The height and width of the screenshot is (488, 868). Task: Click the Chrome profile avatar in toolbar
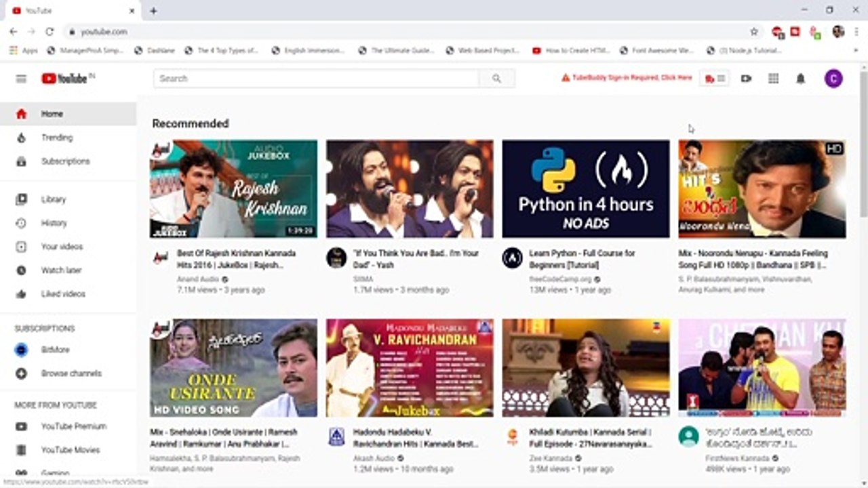pyautogui.click(x=838, y=32)
